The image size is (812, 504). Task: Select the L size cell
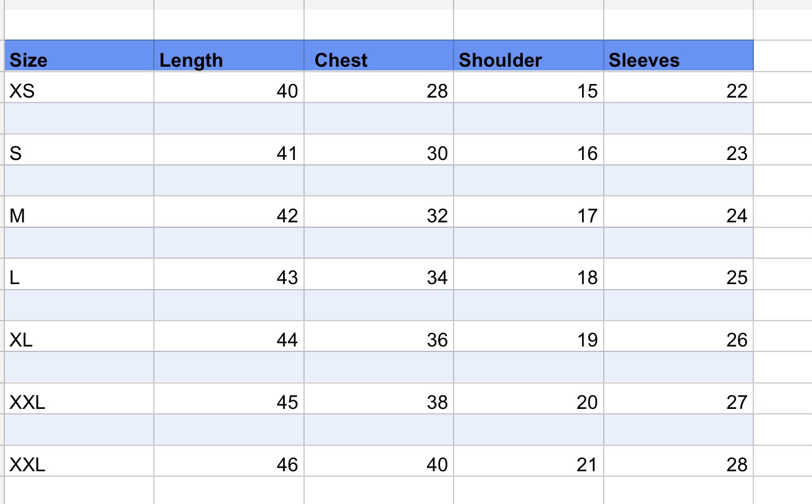pyautogui.click(x=78, y=275)
